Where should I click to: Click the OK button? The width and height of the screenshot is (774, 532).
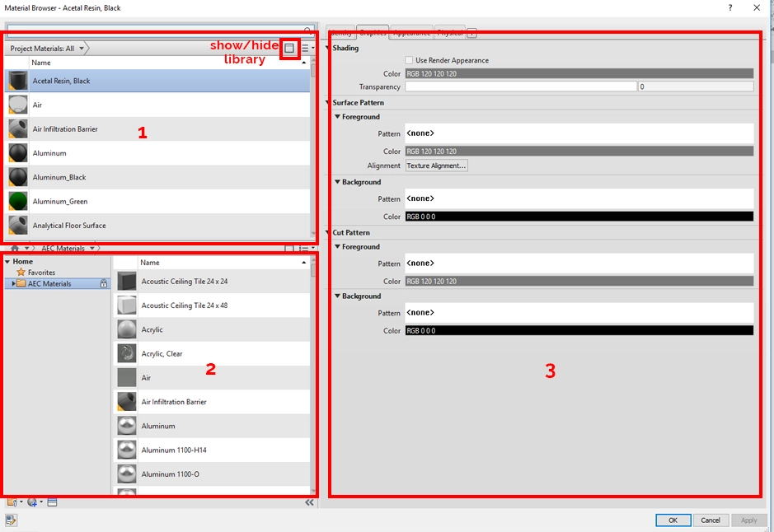pos(673,520)
